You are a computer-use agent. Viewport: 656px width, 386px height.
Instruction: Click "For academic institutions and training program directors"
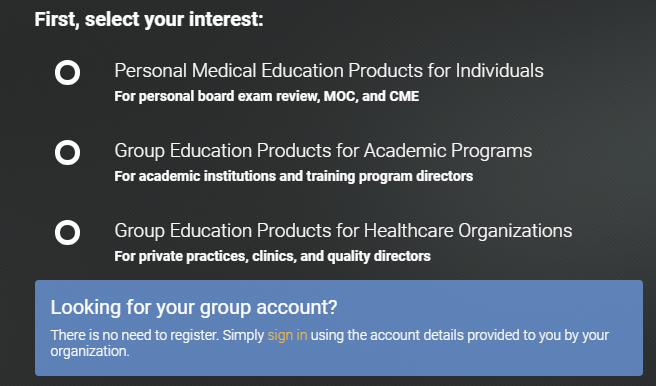294,176
